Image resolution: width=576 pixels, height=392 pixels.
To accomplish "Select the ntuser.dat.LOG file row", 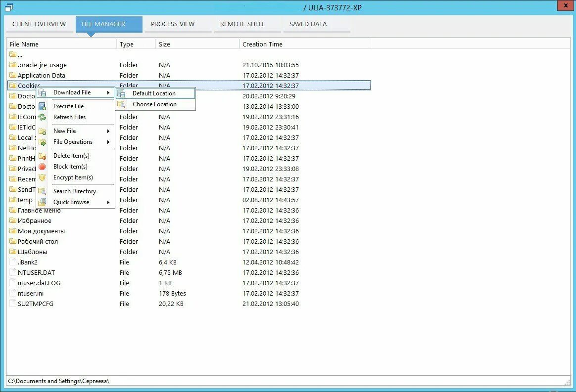I will tap(189, 283).
